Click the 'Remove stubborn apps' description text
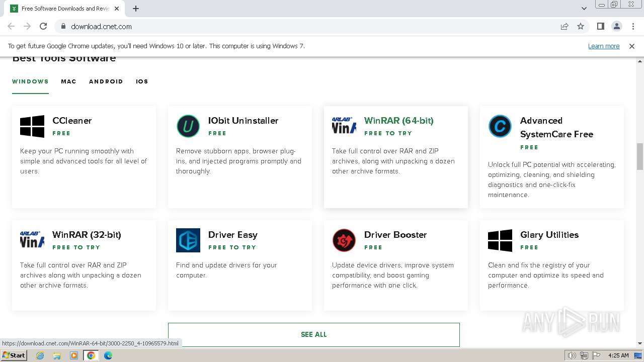 (x=238, y=161)
